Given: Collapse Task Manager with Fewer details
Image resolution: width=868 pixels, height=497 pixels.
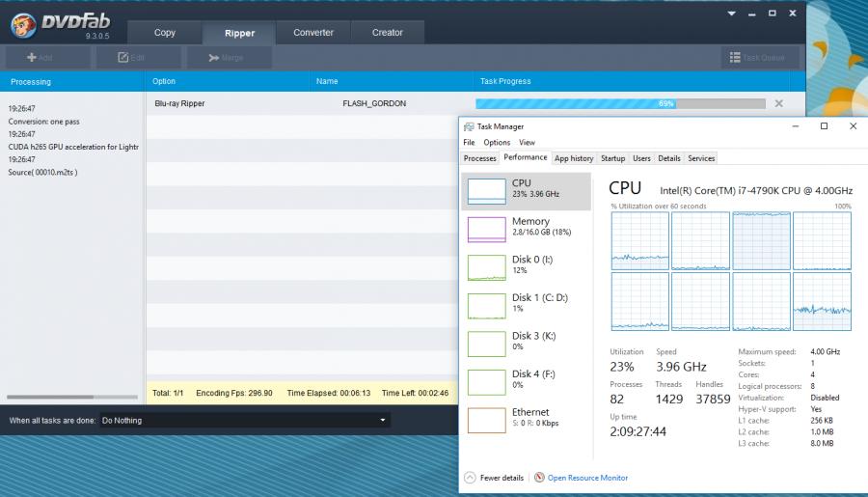Looking at the screenshot, I should coord(495,478).
